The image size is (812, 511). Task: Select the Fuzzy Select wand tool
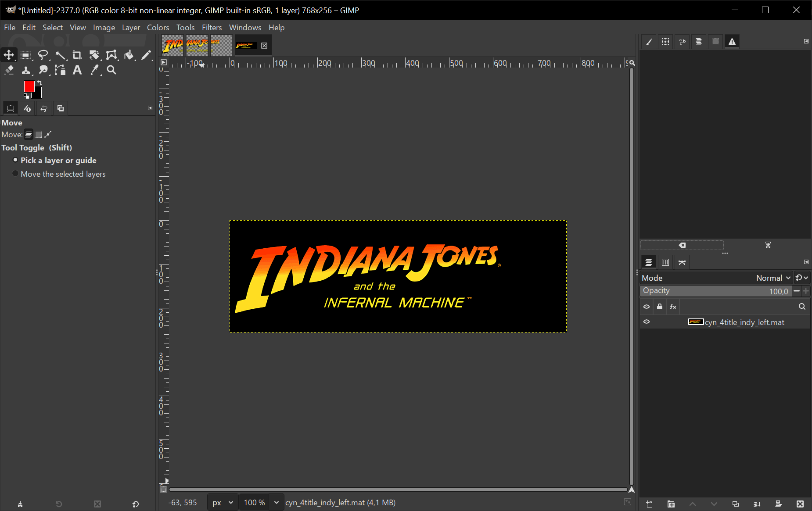point(60,55)
